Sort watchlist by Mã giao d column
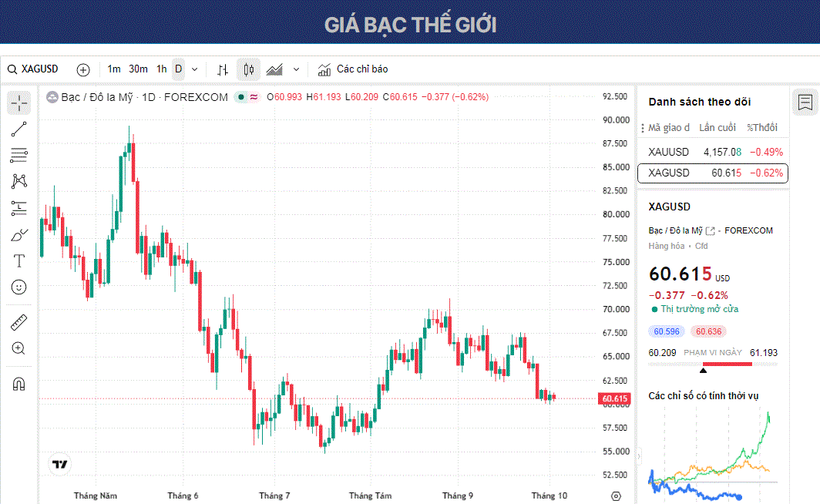820x504 pixels. tap(669, 128)
